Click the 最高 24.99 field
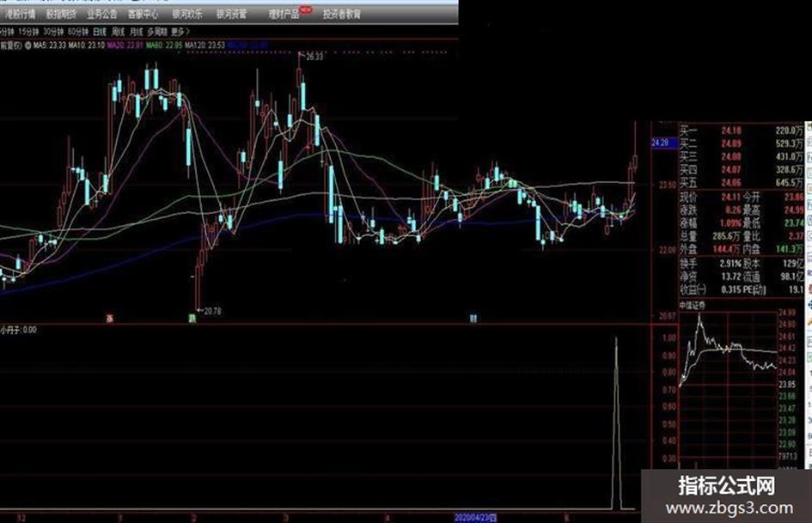Viewport: 812px width, 523px height. point(773,210)
